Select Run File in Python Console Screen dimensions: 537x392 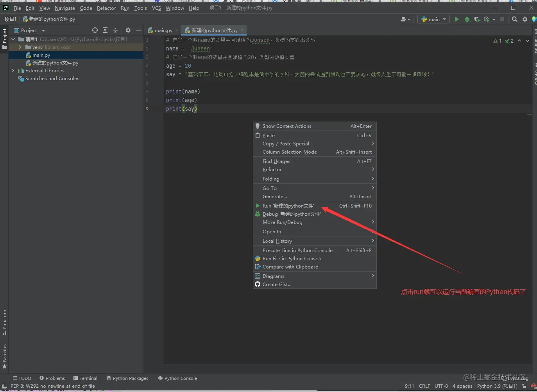click(x=315, y=259)
